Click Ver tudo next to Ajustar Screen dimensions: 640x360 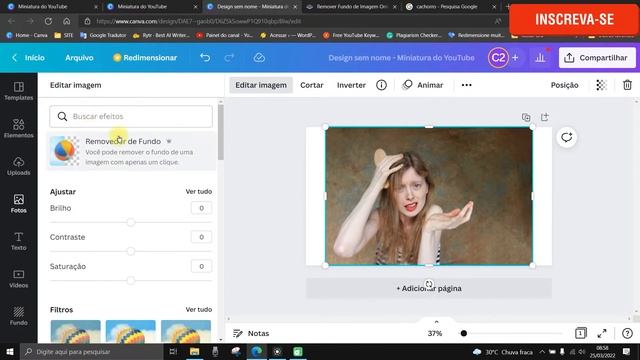(x=199, y=191)
